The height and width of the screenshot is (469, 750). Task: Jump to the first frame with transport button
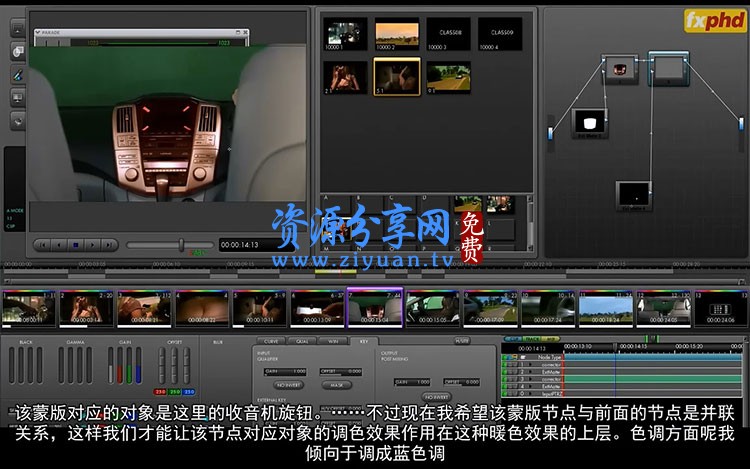[42, 245]
